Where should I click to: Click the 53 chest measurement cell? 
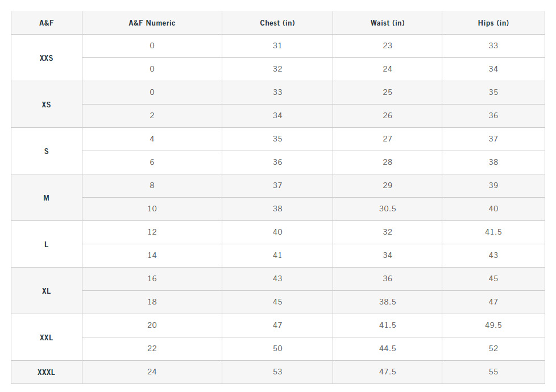click(277, 372)
